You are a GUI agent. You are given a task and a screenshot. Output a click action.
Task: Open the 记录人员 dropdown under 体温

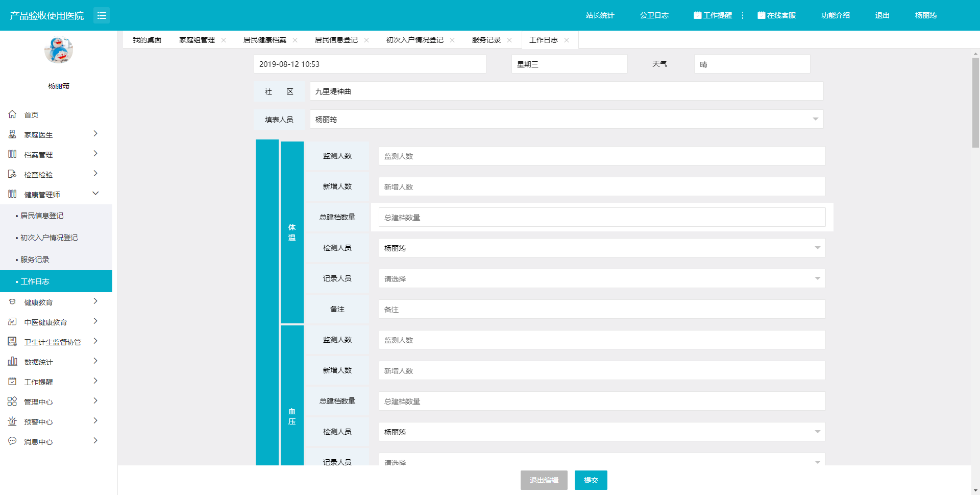tap(817, 278)
